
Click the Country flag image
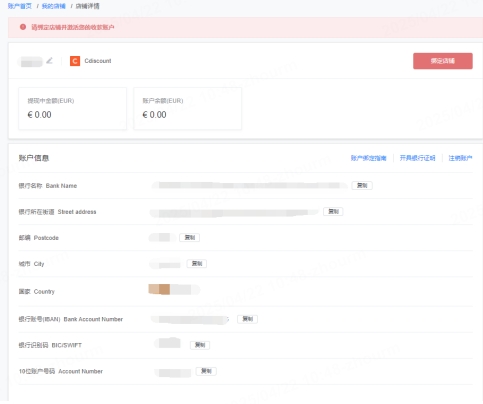point(159,289)
